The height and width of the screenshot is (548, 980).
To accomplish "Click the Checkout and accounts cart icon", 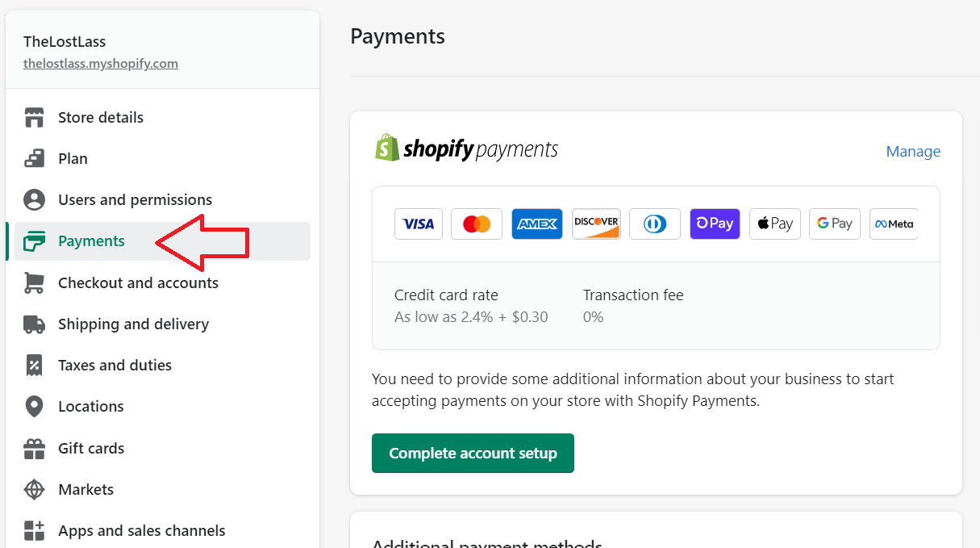I will click(x=34, y=282).
